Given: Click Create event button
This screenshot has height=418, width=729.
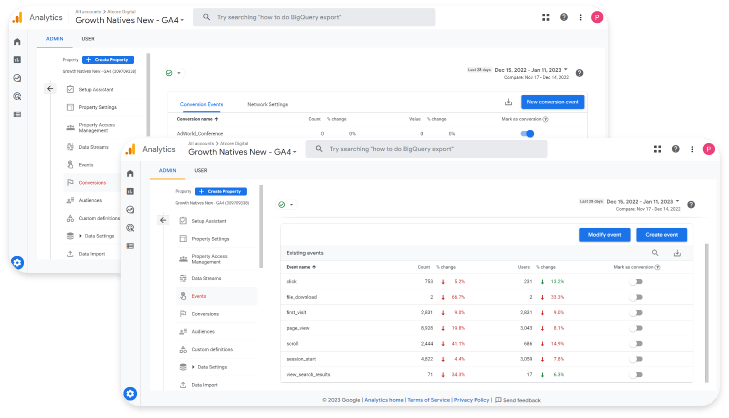Looking at the screenshot, I should point(662,235).
